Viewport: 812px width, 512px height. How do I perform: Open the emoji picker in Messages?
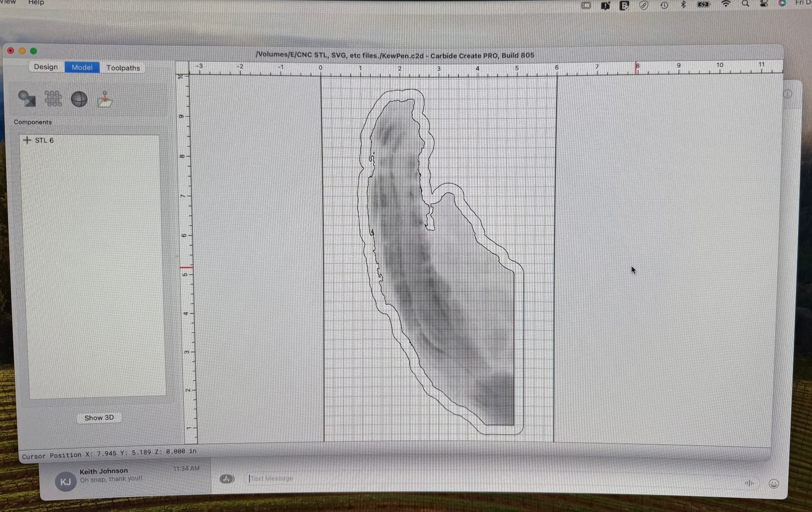(x=774, y=484)
